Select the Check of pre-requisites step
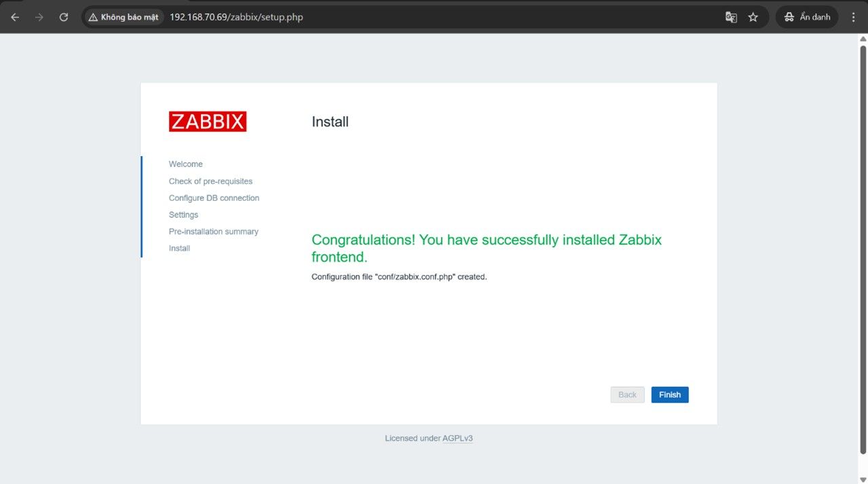Viewport: 868px width, 484px height. pos(210,181)
